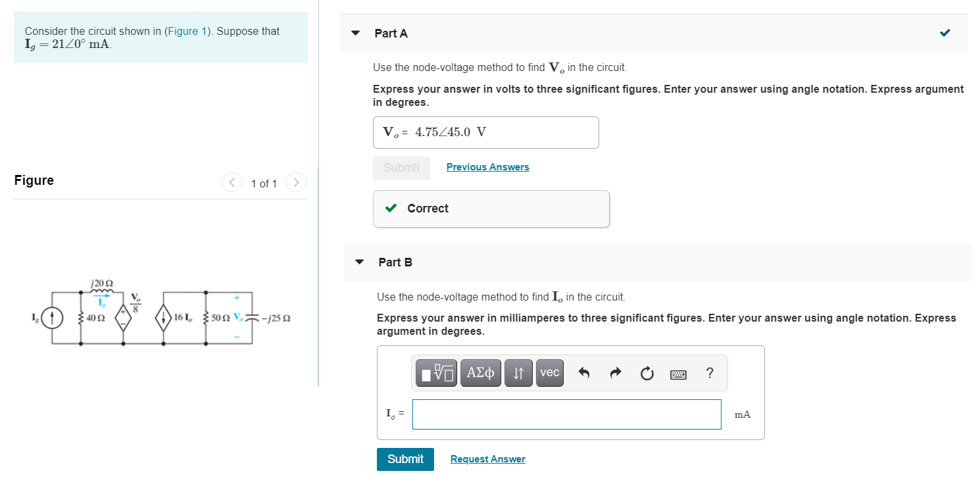Screen dimensions: 980x492
Task: Undo the last entry in answer editor
Action: coord(583,374)
